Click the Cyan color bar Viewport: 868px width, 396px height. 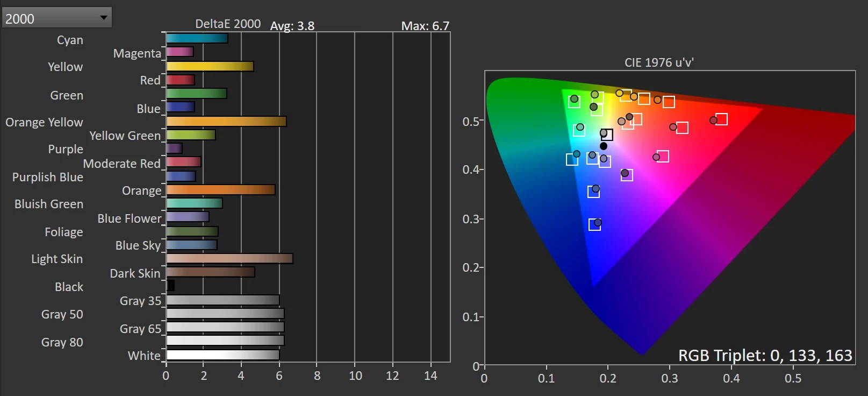(x=197, y=38)
